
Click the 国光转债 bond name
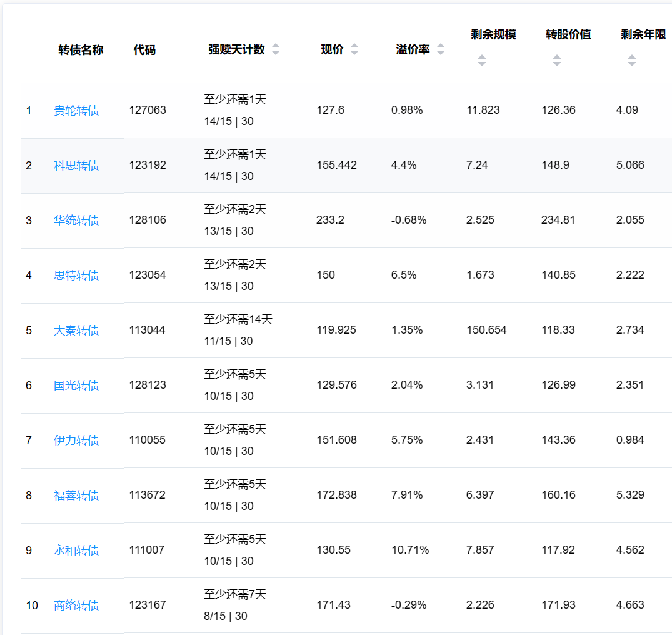pos(76,386)
